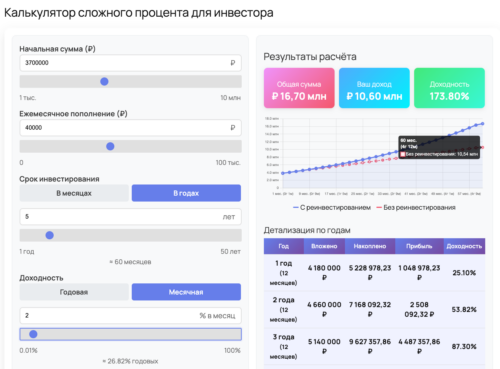
Task: Click the 'Накоплено' table column header
Action: (x=370, y=246)
